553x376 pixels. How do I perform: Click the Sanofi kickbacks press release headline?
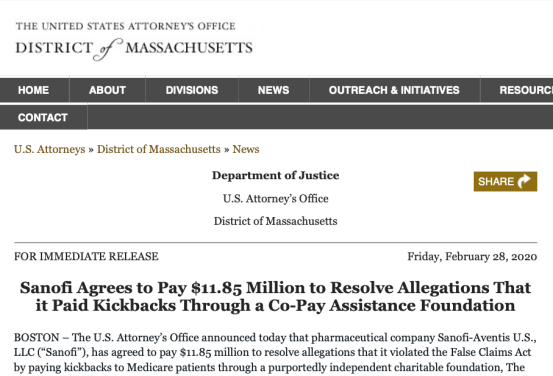point(275,296)
